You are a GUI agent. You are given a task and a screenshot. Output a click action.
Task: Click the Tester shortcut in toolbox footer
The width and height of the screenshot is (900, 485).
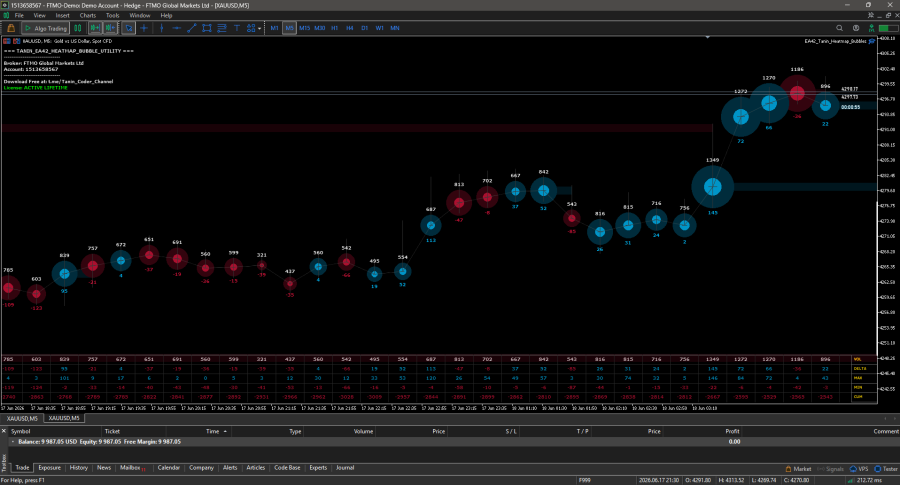(886, 469)
